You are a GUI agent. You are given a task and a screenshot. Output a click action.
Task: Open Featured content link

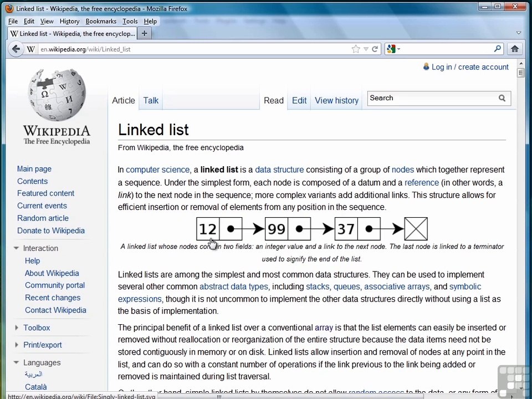[45, 193]
